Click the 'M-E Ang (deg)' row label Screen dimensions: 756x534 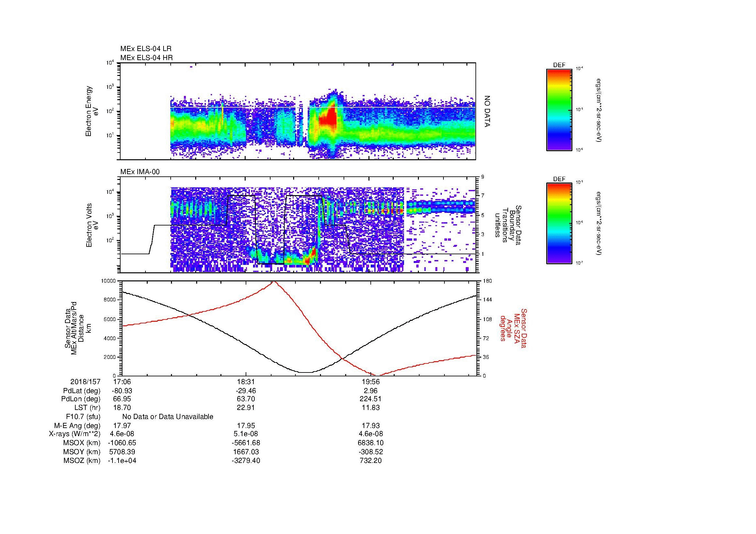pyautogui.click(x=77, y=425)
